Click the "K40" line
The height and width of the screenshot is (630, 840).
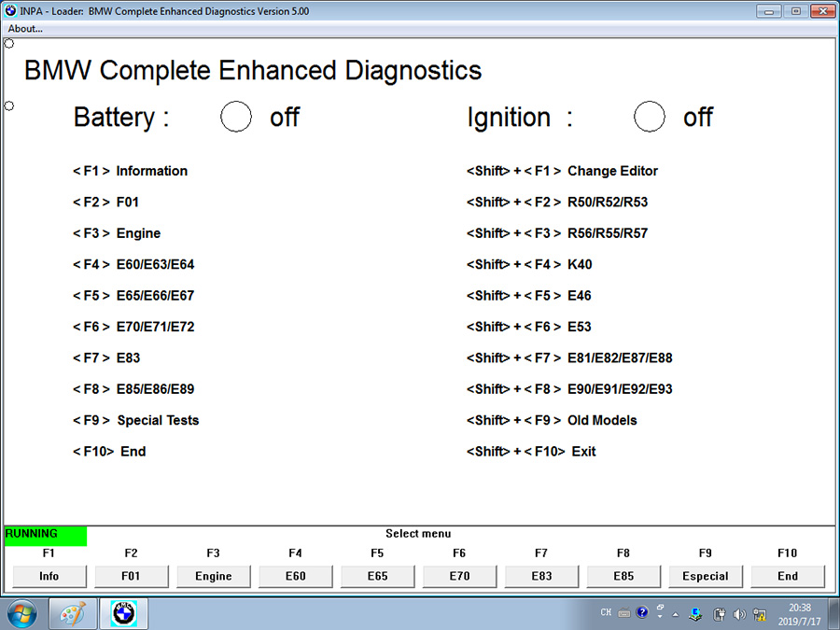529,265
